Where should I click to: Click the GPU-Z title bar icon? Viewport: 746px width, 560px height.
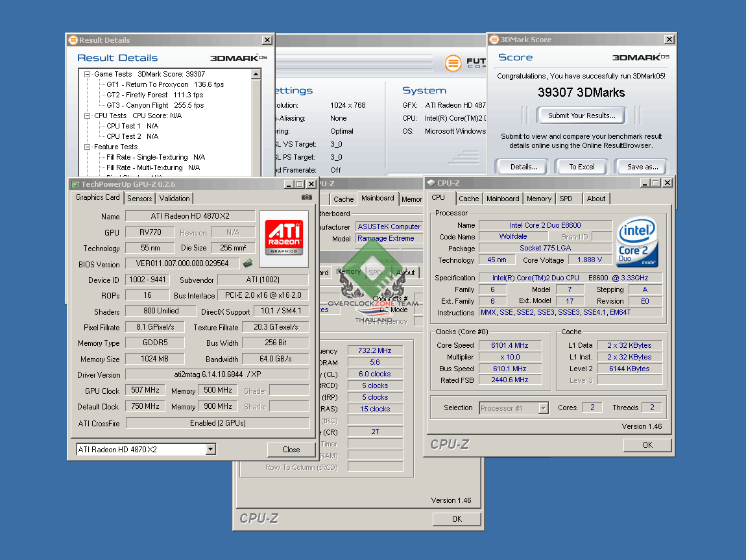click(75, 184)
